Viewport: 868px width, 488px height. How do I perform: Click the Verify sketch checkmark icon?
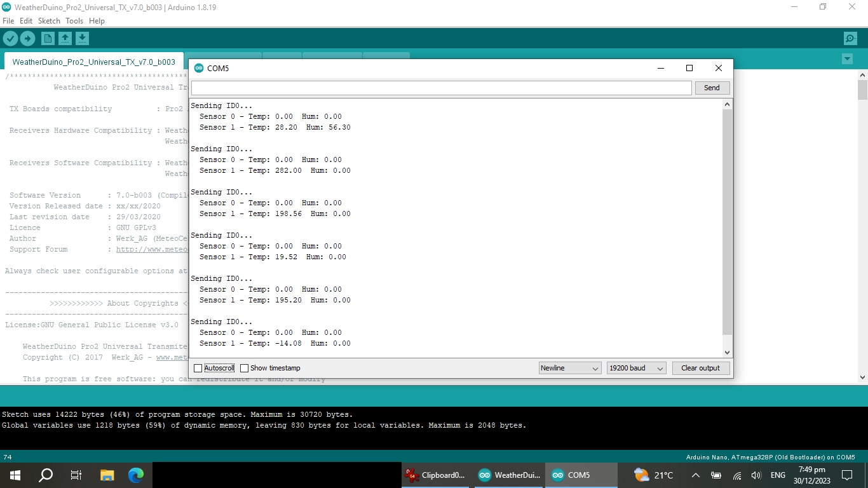[10, 39]
